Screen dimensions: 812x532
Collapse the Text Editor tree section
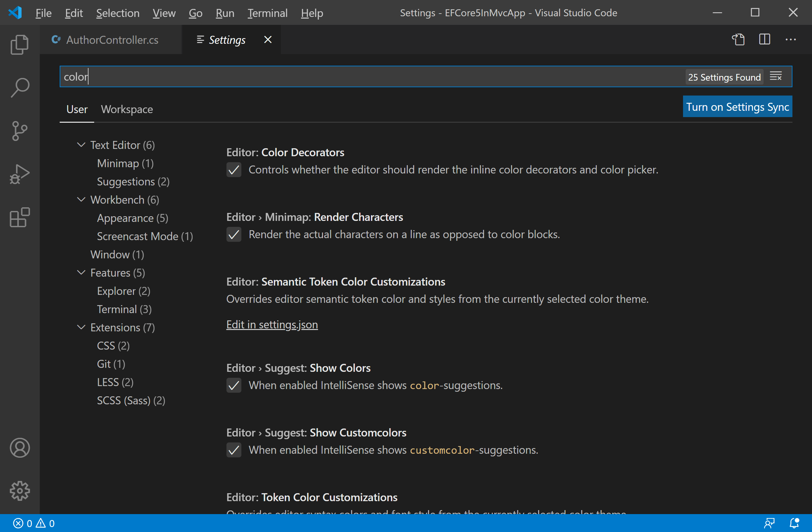pyautogui.click(x=81, y=145)
